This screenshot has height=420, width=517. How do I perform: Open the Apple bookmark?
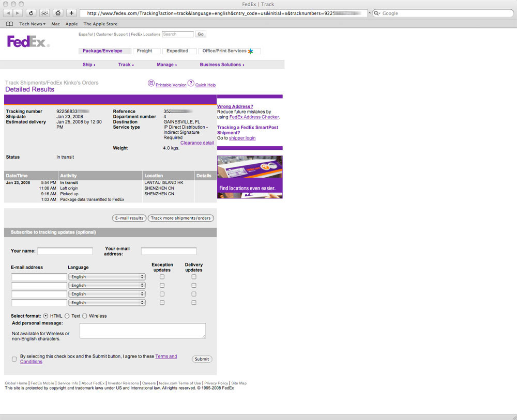71,24
